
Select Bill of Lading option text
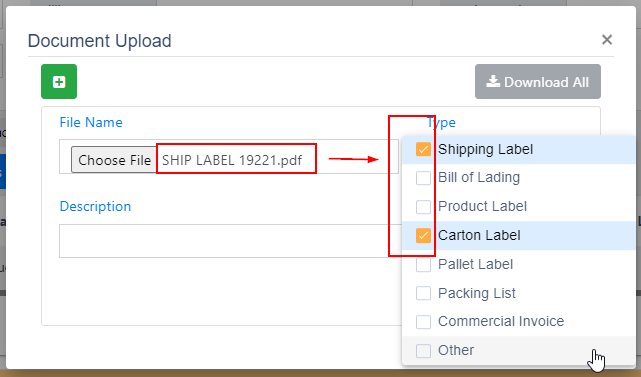(479, 177)
